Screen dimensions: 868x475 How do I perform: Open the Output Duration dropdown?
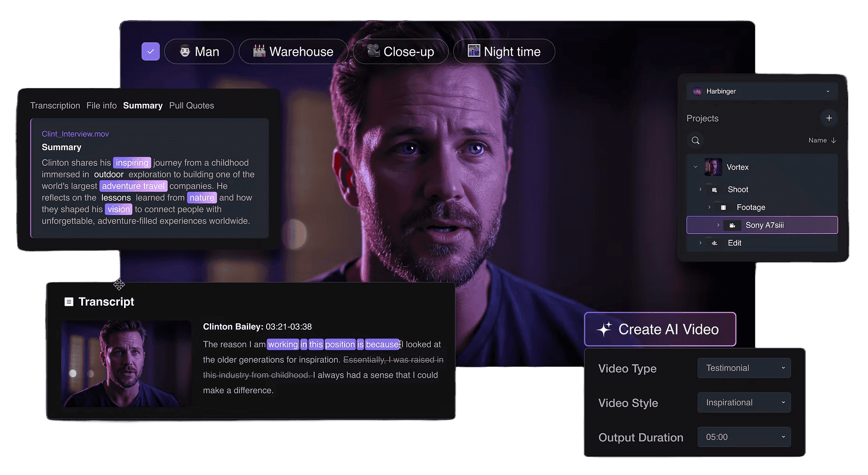click(743, 437)
